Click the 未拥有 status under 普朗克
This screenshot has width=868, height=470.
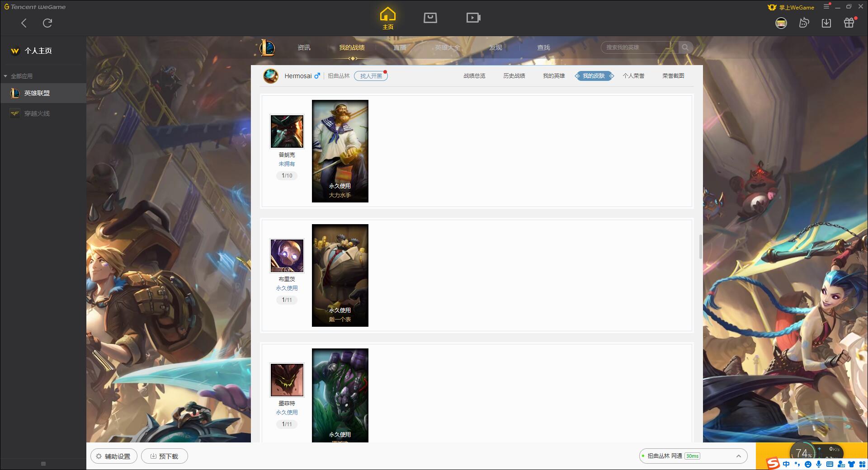point(287,164)
